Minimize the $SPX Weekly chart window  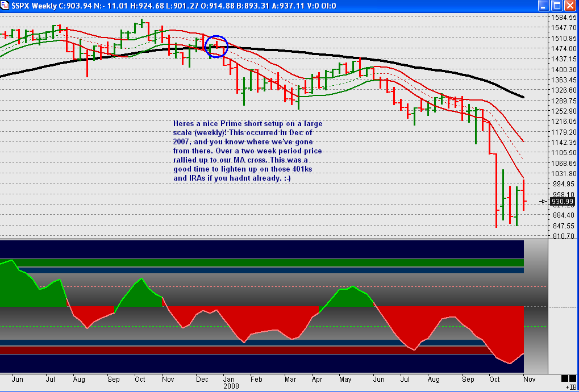[x=544, y=6]
